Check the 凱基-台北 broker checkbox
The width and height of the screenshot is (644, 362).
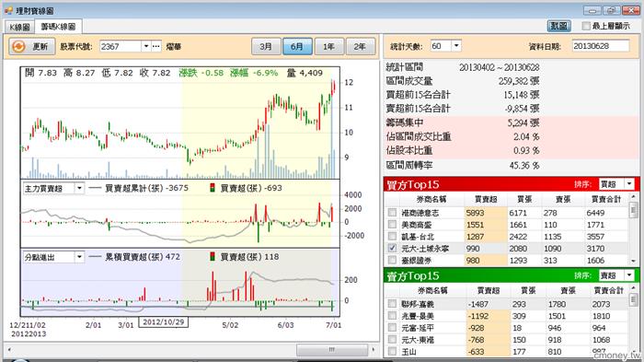pos(392,236)
